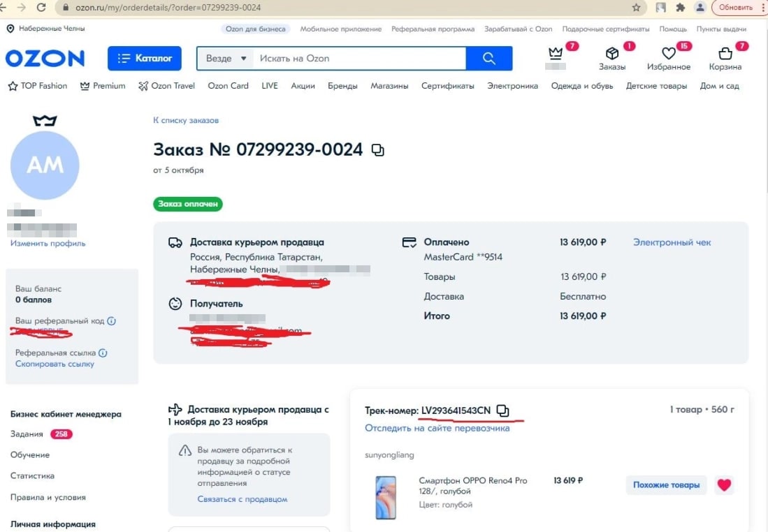Bookmark page with browser star icon
The height and width of the screenshot is (532, 768).
pyautogui.click(x=636, y=8)
